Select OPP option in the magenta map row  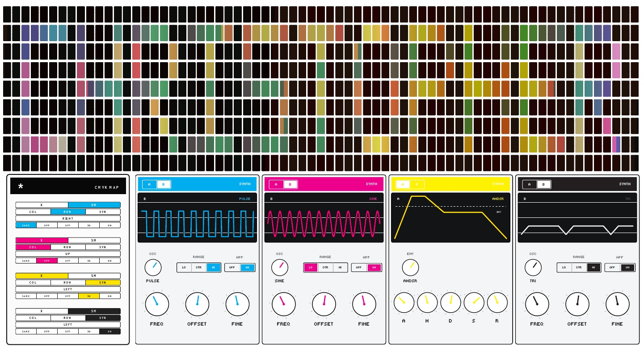(x=47, y=260)
